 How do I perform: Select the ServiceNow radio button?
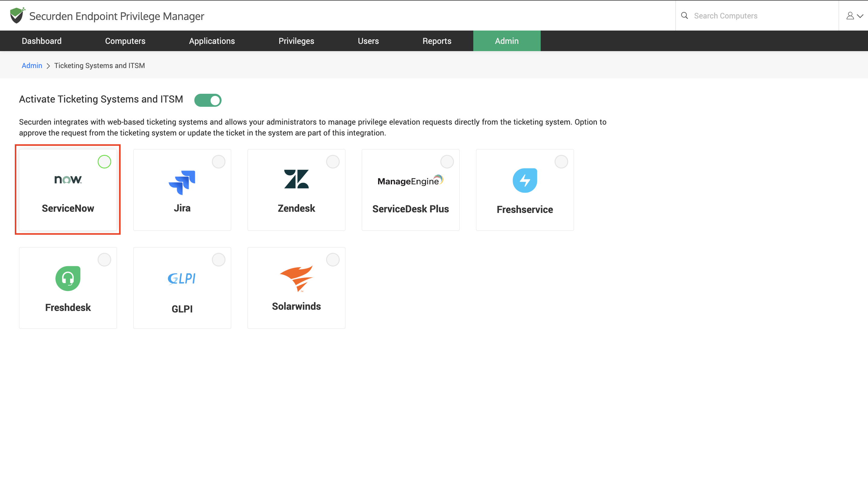[x=104, y=162]
